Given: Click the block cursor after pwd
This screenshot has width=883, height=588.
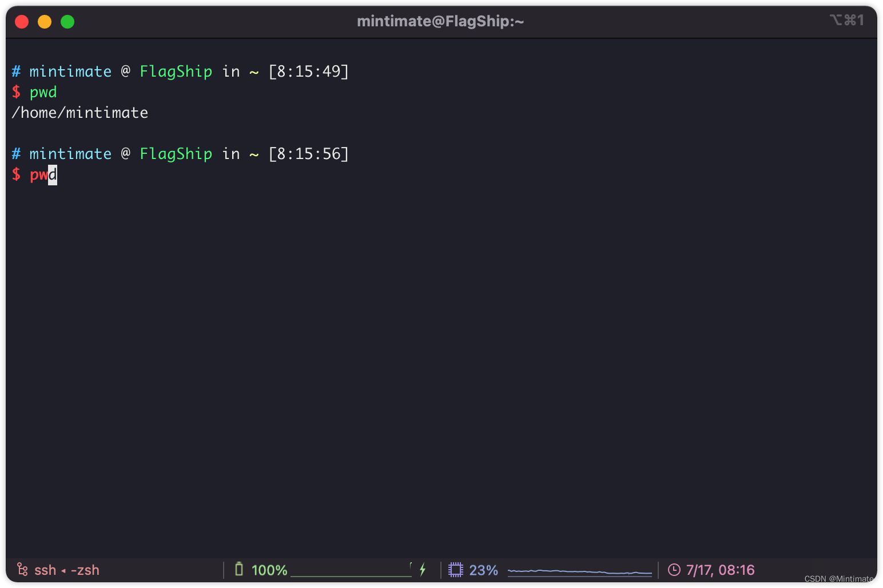Looking at the screenshot, I should pyautogui.click(x=52, y=175).
